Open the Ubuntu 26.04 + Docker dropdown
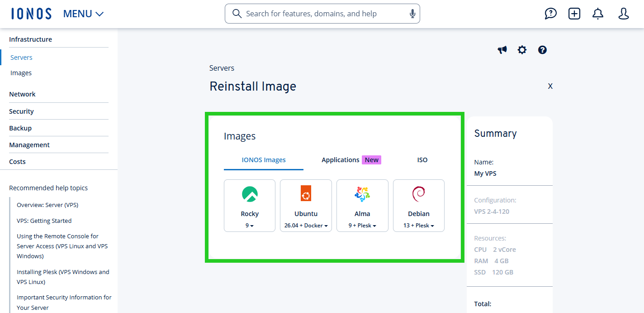The image size is (644, 313). pyautogui.click(x=306, y=226)
